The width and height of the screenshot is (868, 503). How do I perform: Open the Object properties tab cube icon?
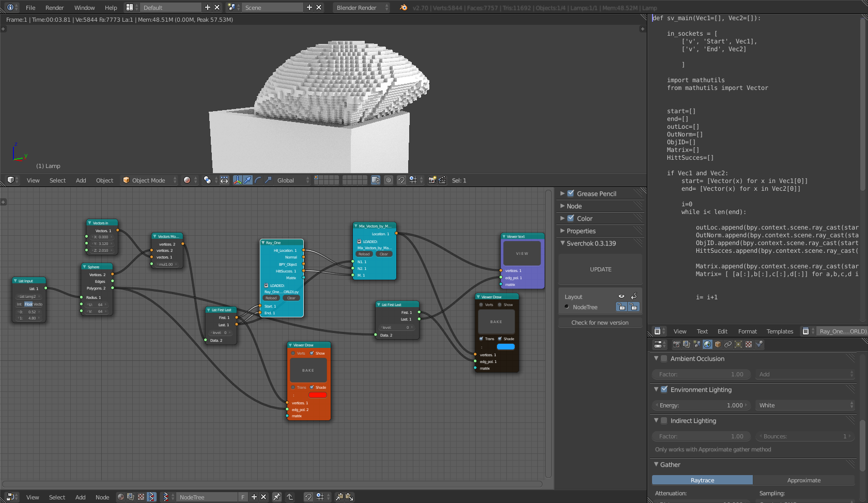click(718, 344)
